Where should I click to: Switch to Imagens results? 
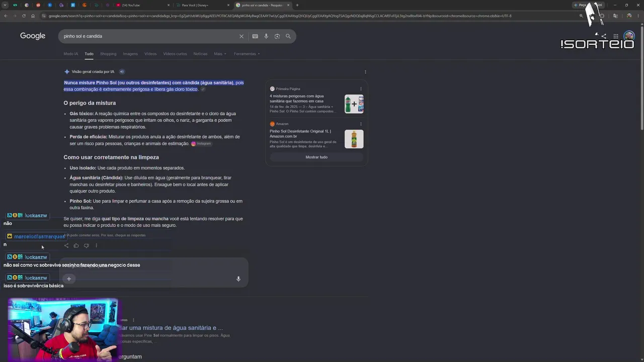click(x=130, y=54)
